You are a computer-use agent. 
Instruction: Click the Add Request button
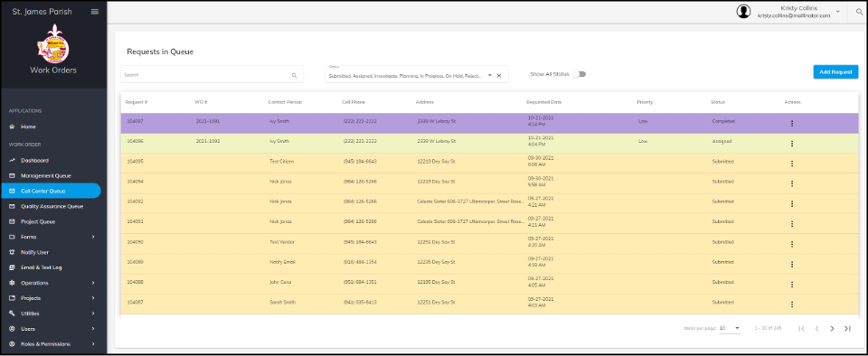pos(835,72)
